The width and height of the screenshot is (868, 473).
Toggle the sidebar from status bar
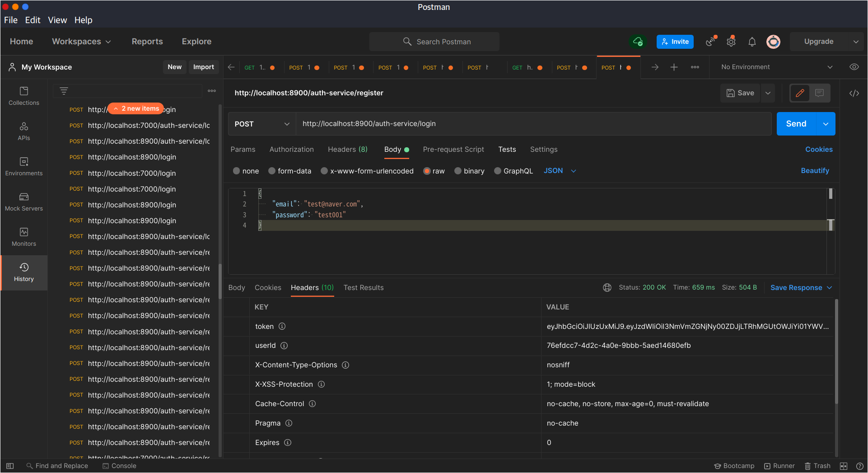tap(10, 466)
